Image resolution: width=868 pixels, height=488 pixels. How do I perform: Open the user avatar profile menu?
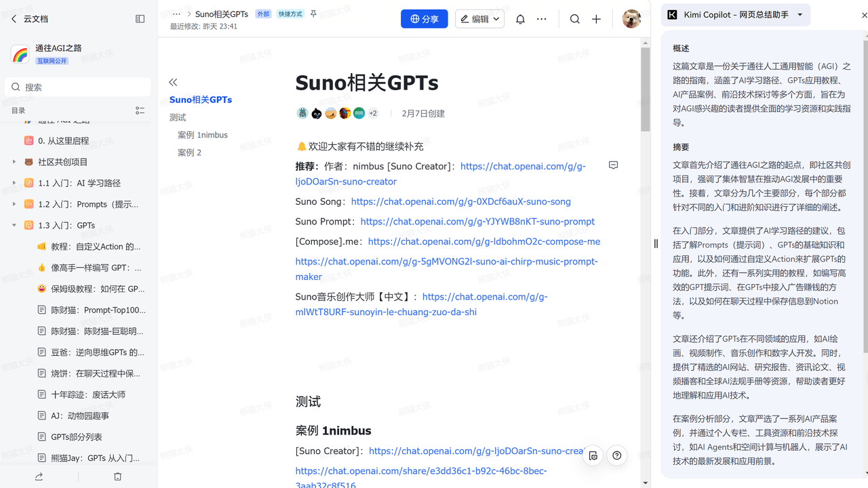pyautogui.click(x=631, y=19)
